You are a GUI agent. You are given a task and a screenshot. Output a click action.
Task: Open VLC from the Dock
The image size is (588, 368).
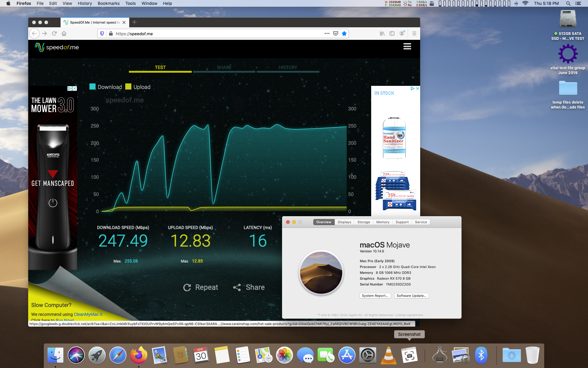tap(388, 355)
